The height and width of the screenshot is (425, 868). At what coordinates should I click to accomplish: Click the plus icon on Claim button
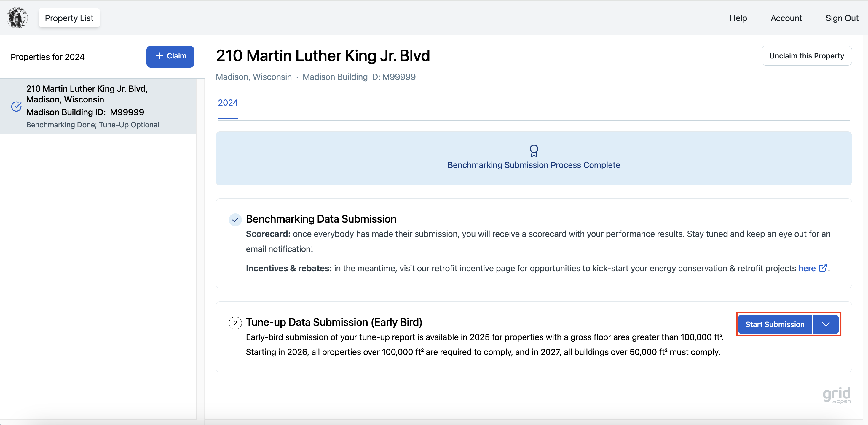(159, 56)
